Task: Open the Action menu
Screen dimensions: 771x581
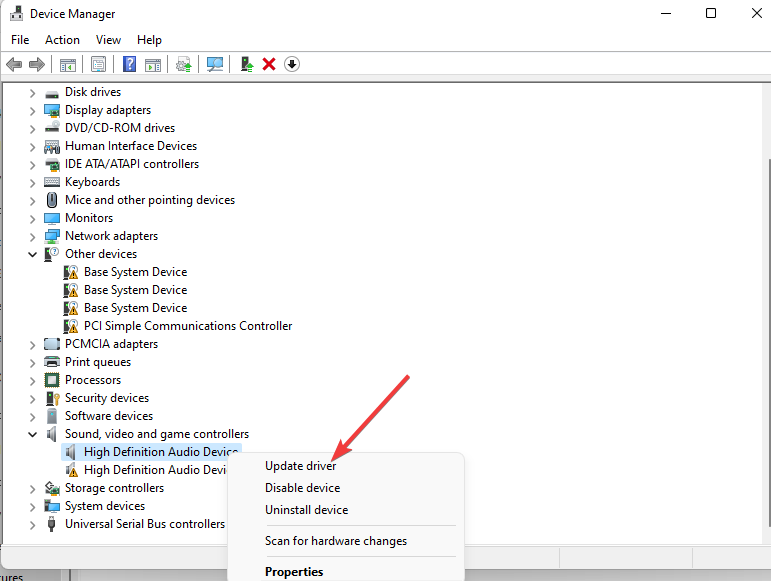Action: point(62,40)
